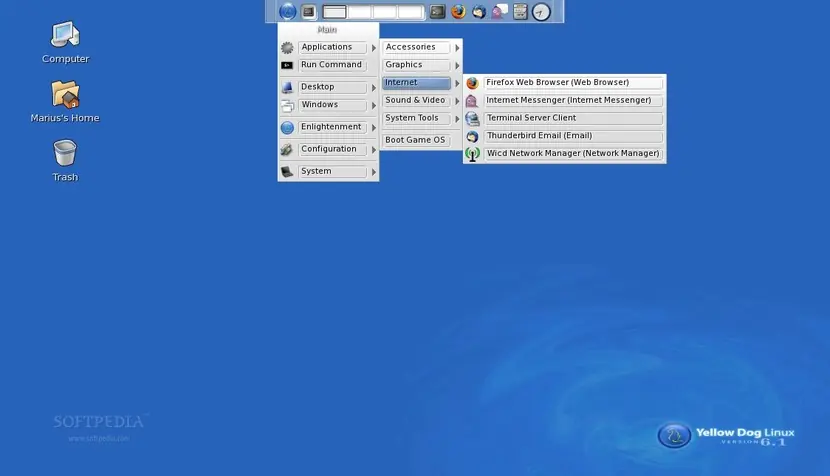Click the blue orb beside Enlightenment entry
This screenshot has width=830, height=476.
pos(287,128)
